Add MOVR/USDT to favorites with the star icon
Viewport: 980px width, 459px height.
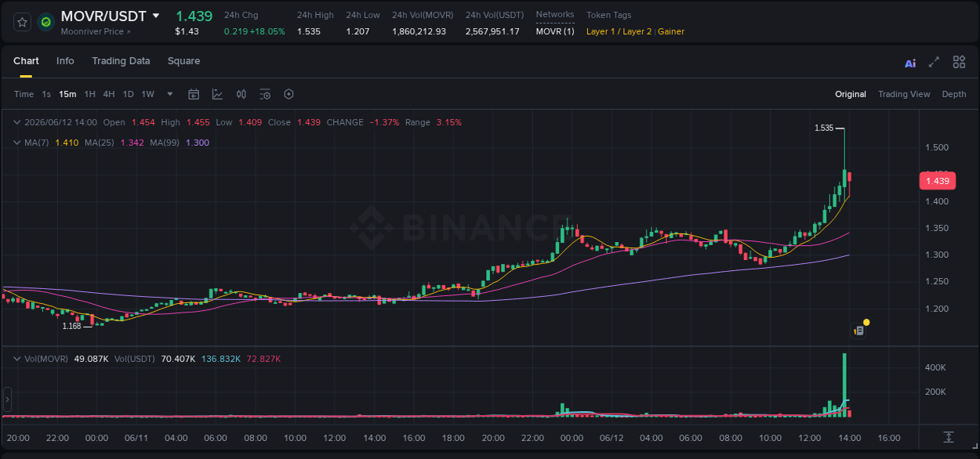(x=23, y=22)
